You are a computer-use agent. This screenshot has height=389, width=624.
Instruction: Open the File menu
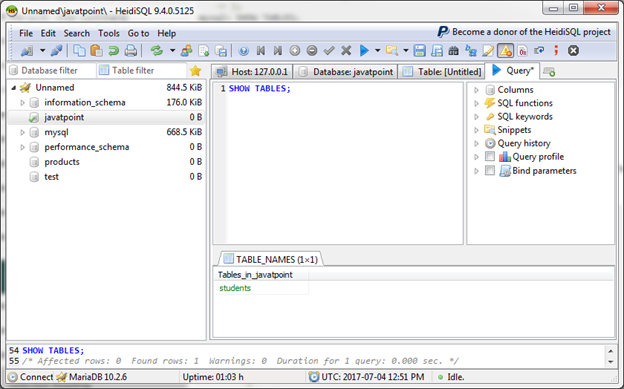(26, 33)
